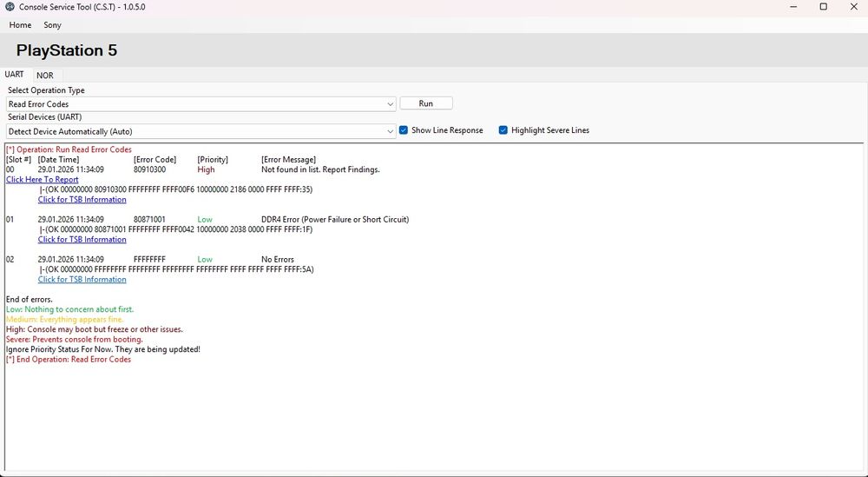
Task: Switch to the NOR tab
Action: [45, 76]
